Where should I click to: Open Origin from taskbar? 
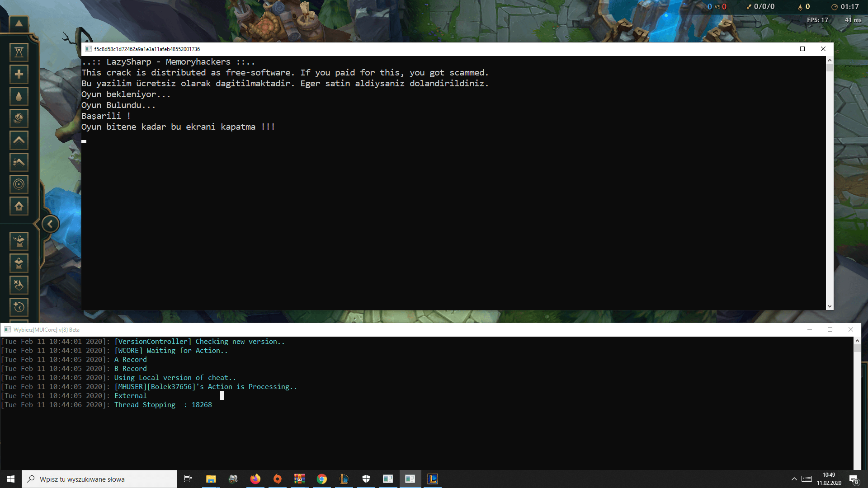point(278,479)
